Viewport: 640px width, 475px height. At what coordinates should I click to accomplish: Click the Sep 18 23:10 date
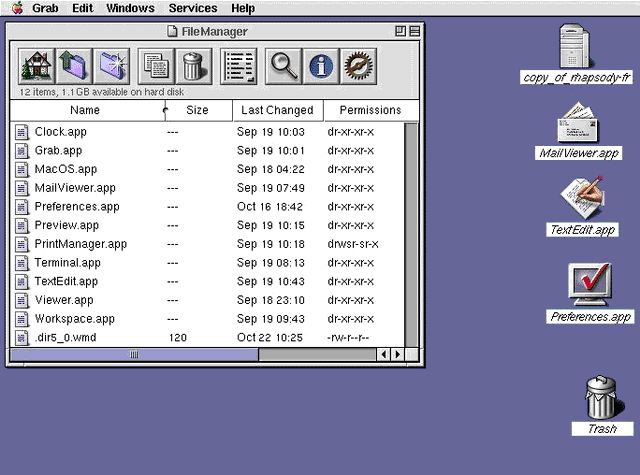[x=271, y=300]
